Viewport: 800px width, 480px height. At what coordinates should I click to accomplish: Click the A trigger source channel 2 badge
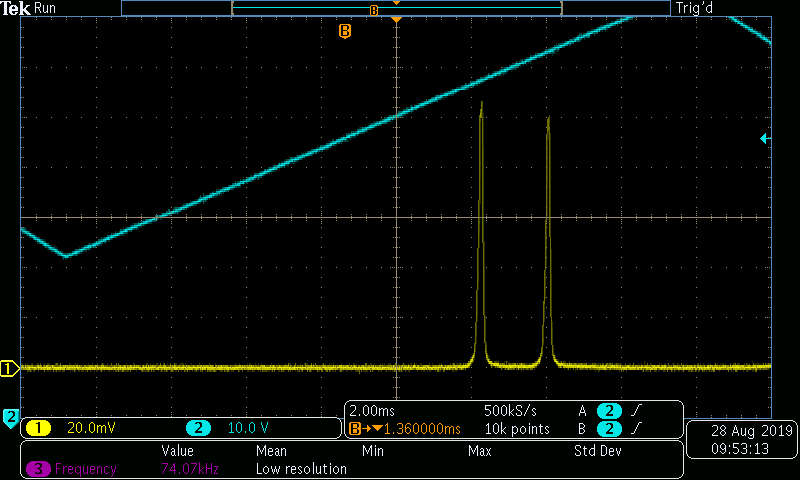609,411
